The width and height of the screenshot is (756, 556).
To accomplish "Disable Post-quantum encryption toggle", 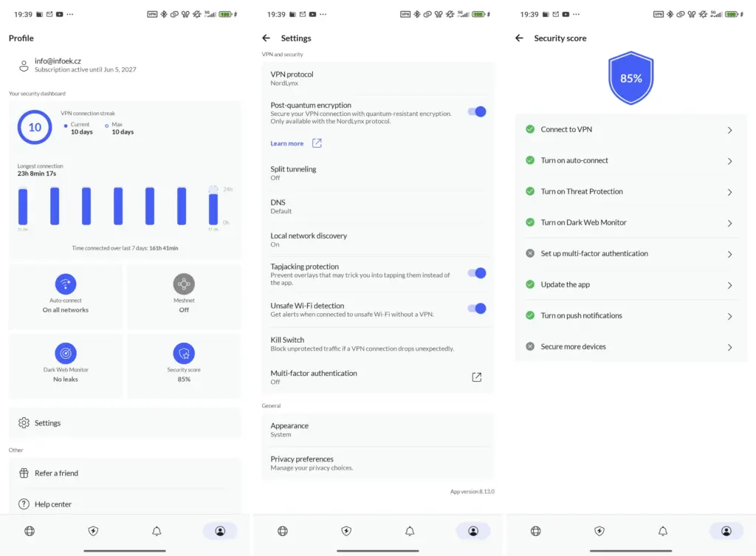I will 477,111.
